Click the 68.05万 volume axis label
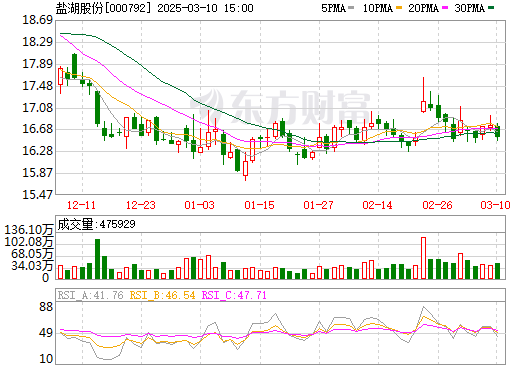 [x=32, y=254]
